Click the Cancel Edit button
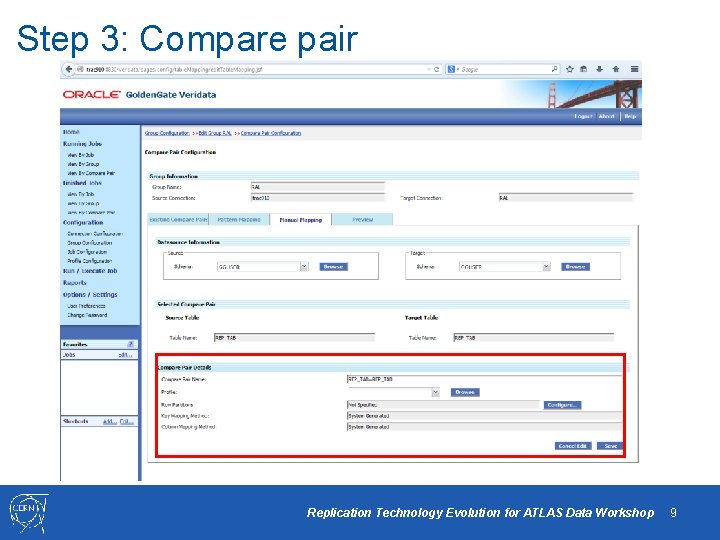The image size is (720, 540). point(573,446)
